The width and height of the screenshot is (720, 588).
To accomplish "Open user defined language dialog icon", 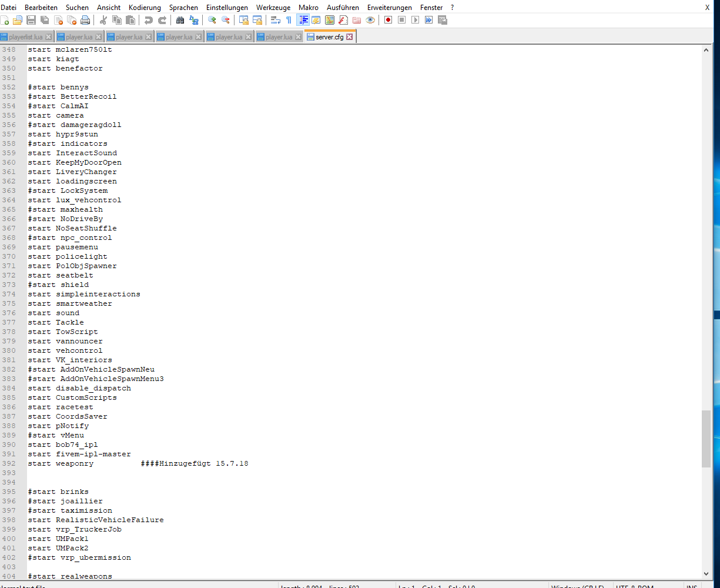I will [316, 20].
